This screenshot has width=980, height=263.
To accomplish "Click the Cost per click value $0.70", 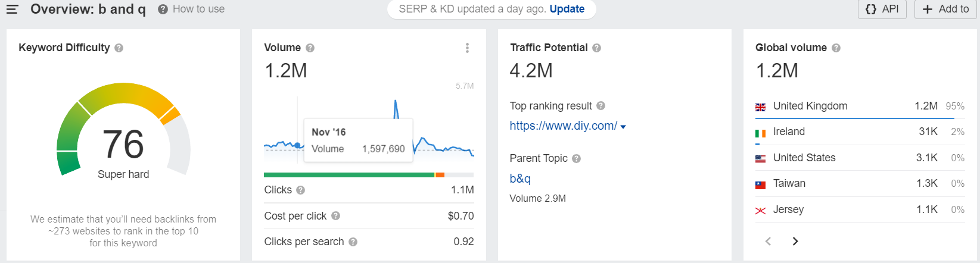I will (461, 216).
